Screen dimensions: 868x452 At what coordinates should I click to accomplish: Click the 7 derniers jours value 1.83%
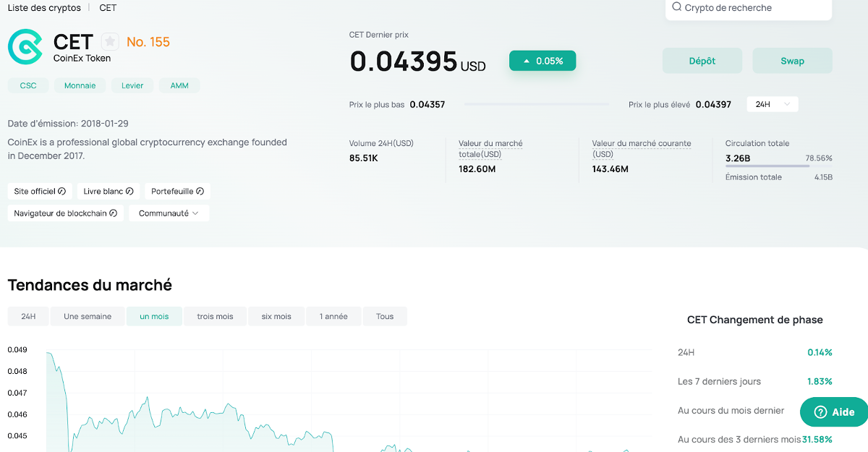820,381
